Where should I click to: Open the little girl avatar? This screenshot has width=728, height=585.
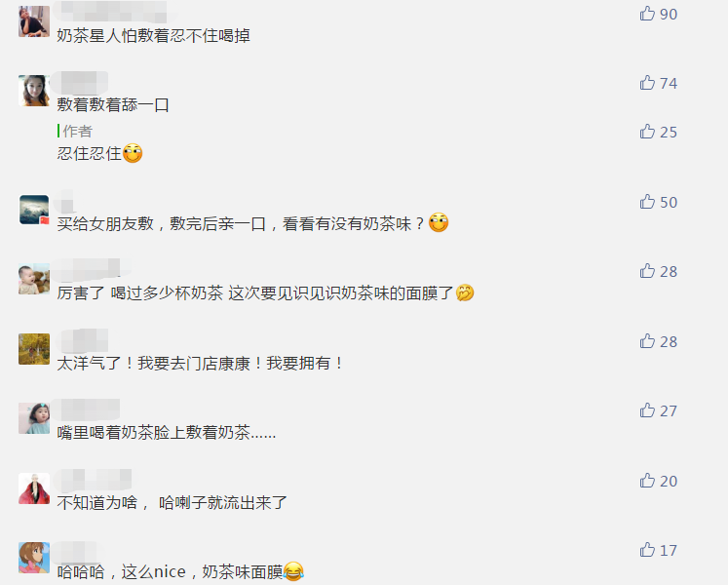[34, 418]
